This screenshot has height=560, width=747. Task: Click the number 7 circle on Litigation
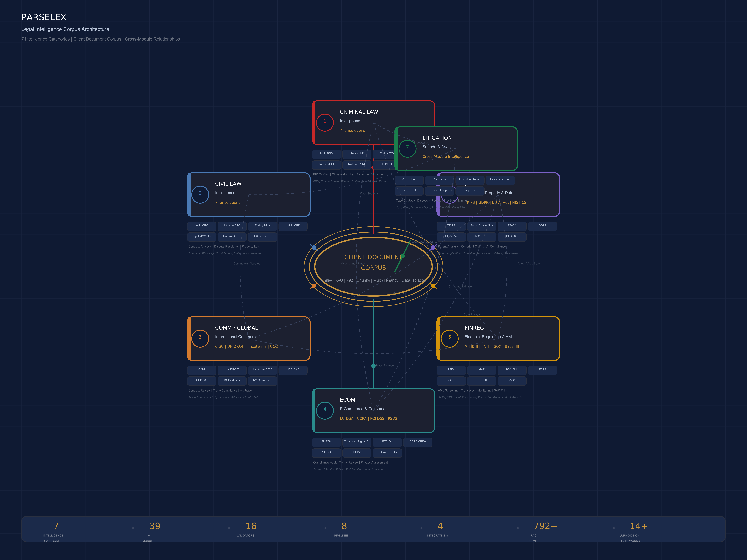408,149
